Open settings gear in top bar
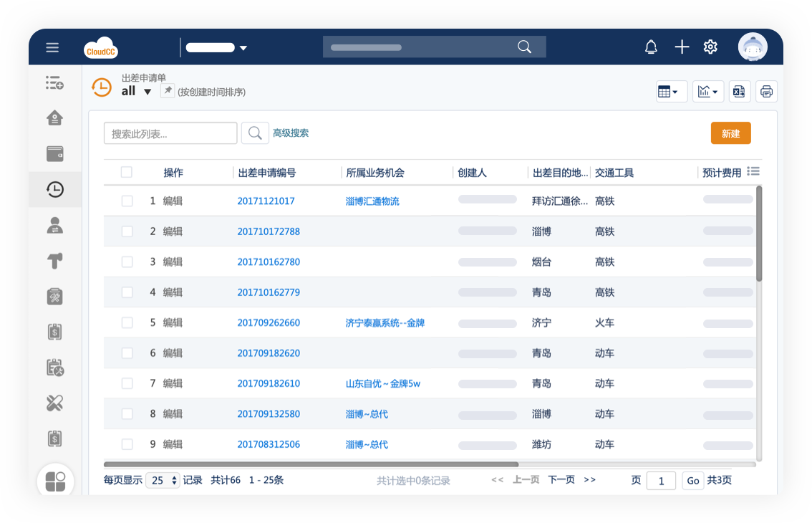Image resolution: width=812 pixels, height=523 pixels. point(710,47)
